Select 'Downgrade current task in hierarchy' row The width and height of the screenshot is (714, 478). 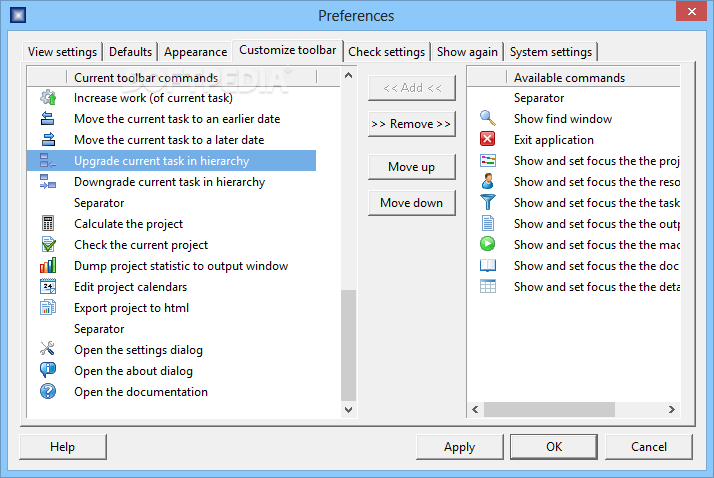point(171,182)
